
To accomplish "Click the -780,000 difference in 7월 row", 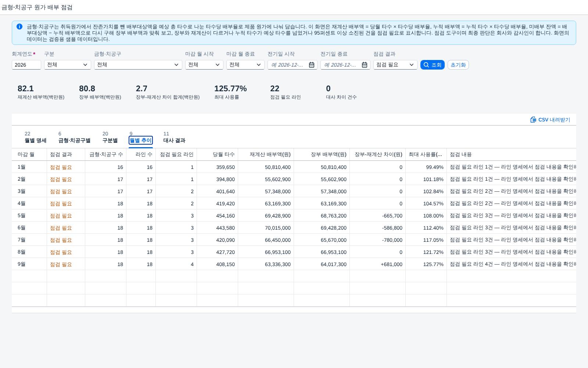I will pyautogui.click(x=392, y=240).
